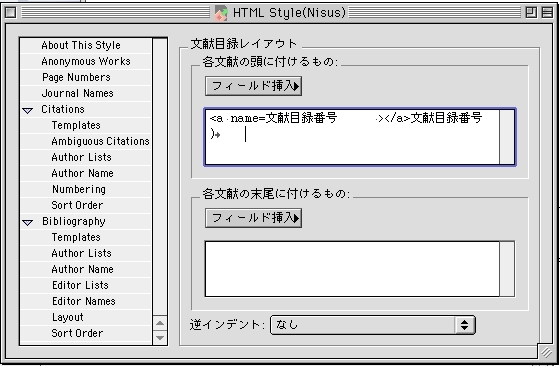Image resolution: width=560 pixels, height=366 pixels.
Task: Click scrollbar of the suffix text field
Action: [x=507, y=269]
